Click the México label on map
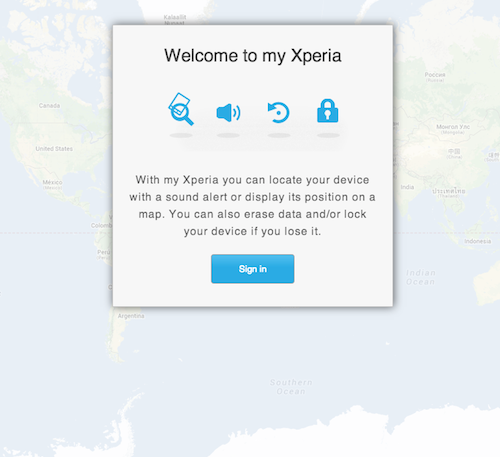The width and height of the screenshot is (500, 457). point(52,184)
